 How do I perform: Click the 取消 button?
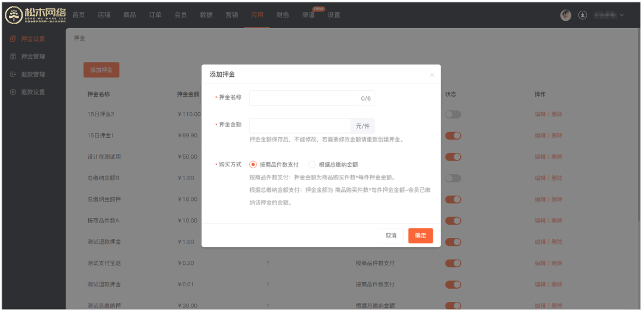(x=391, y=236)
